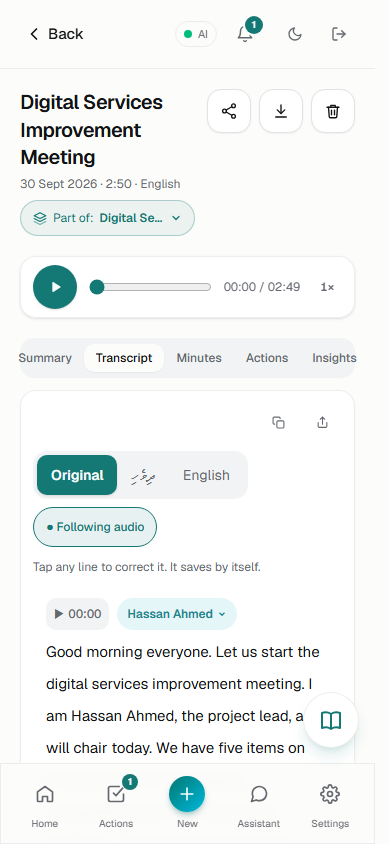Open the Insights tab

334,358
